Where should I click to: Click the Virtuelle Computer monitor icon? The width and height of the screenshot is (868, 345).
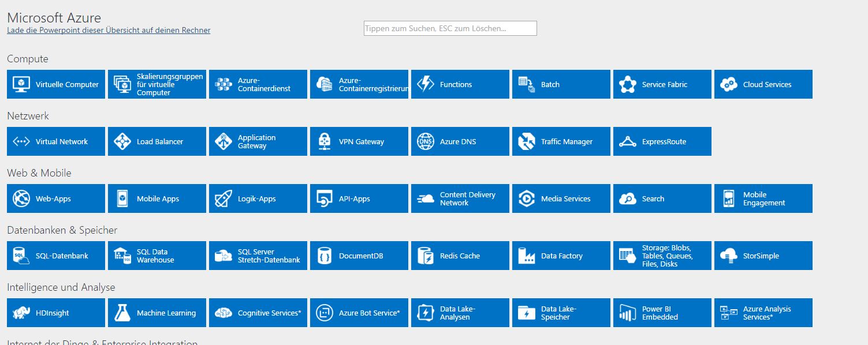(x=21, y=84)
